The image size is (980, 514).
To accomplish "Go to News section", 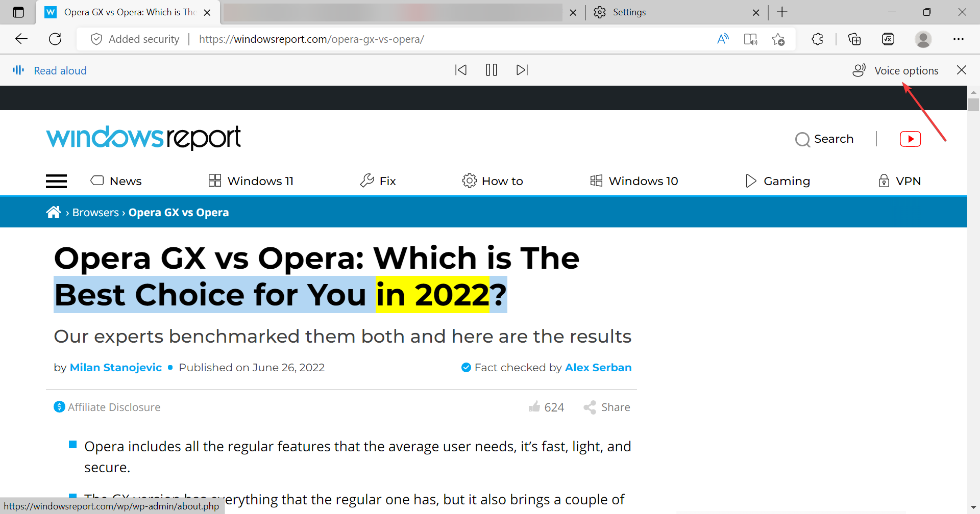I will click(116, 181).
